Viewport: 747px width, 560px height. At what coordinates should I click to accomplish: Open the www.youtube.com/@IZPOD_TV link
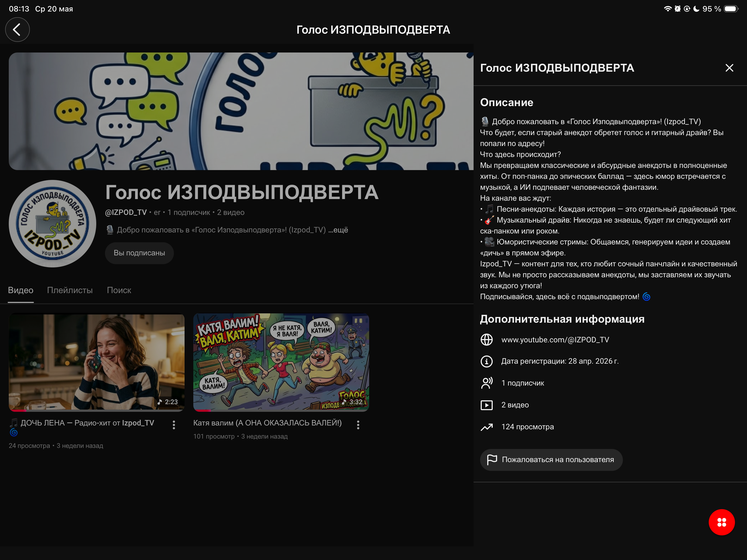(x=555, y=340)
